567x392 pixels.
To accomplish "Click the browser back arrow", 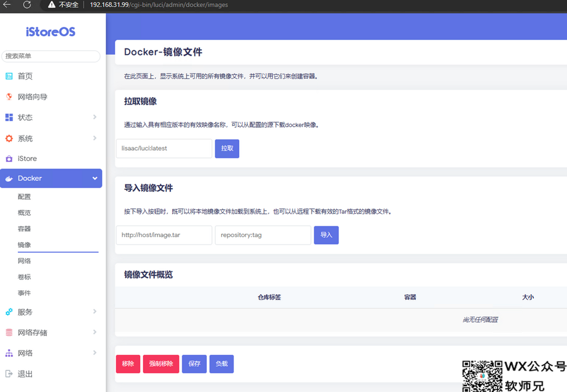I will 7,5.
